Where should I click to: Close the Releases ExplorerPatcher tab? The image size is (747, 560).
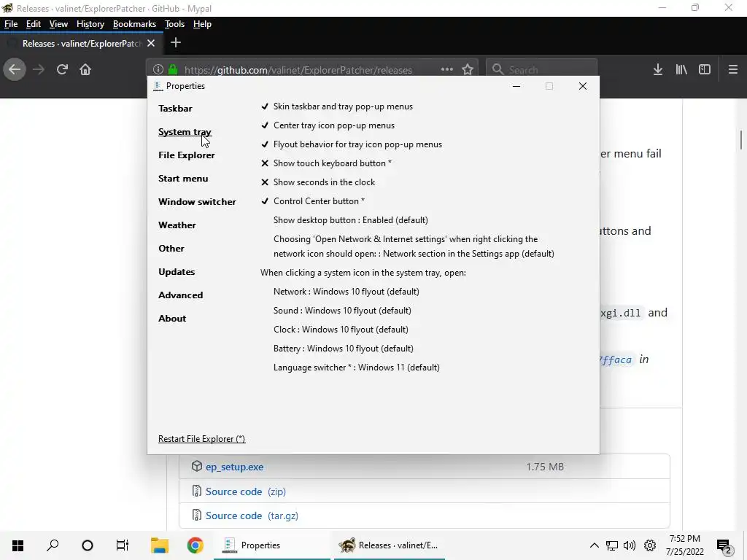coord(151,43)
